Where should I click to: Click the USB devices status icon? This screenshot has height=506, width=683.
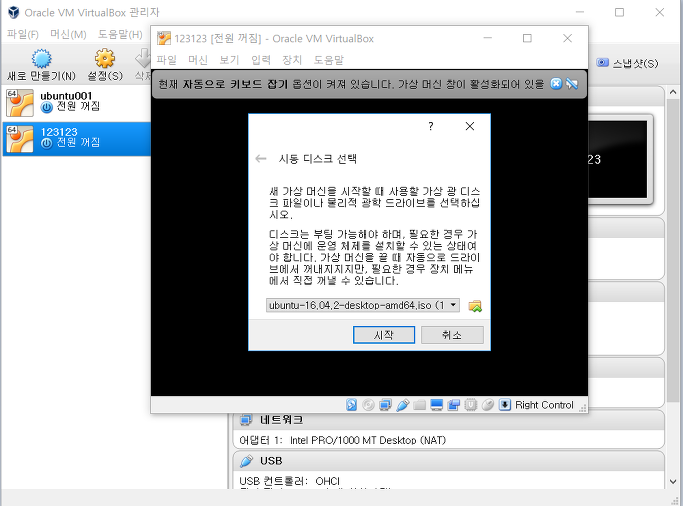(402, 405)
